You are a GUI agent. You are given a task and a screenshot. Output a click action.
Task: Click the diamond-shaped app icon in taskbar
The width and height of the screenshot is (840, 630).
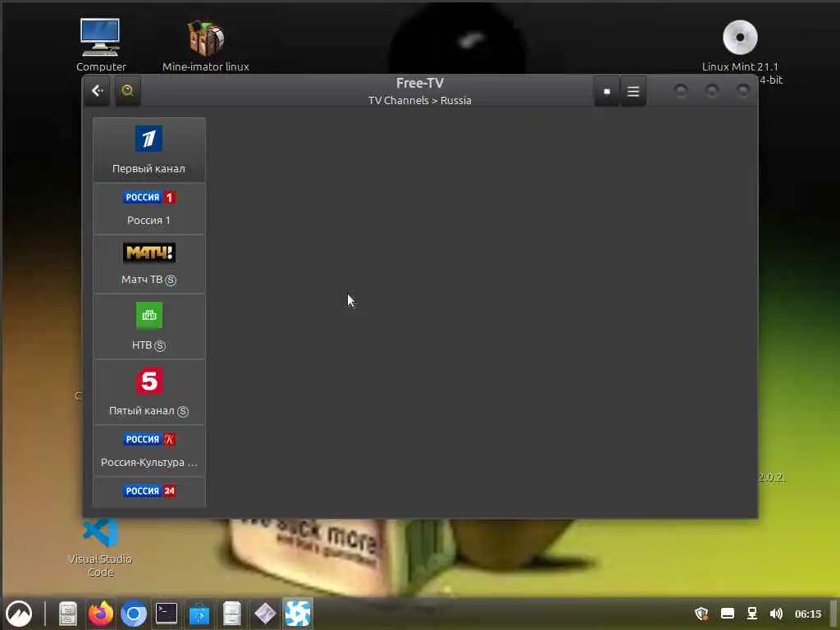[x=265, y=614]
